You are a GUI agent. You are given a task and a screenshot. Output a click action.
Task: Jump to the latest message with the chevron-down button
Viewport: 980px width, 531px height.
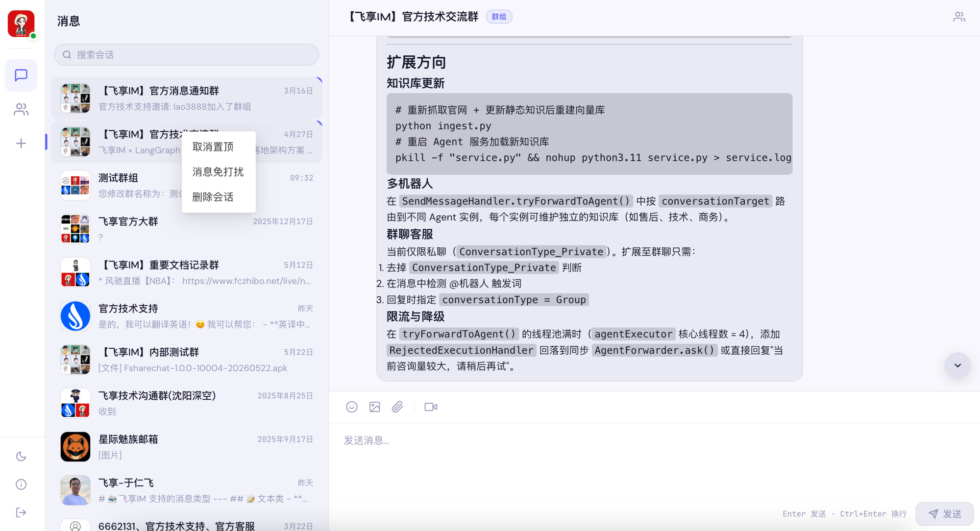point(957,365)
